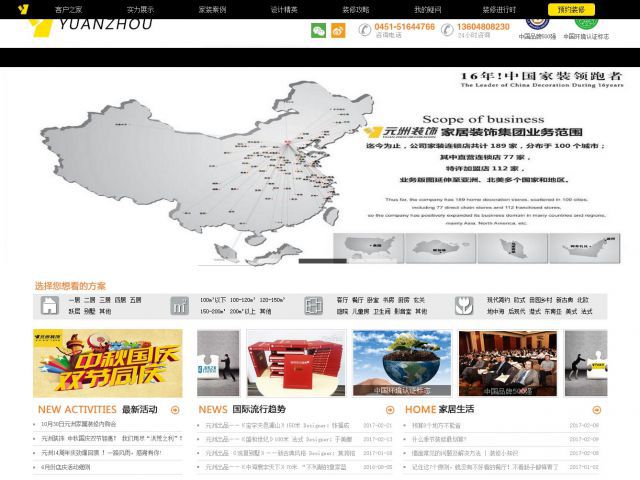Image resolution: width=640 pixels, height=480 pixels.
Task: Select the 100m²以下 area filter link
Action: tap(213, 299)
